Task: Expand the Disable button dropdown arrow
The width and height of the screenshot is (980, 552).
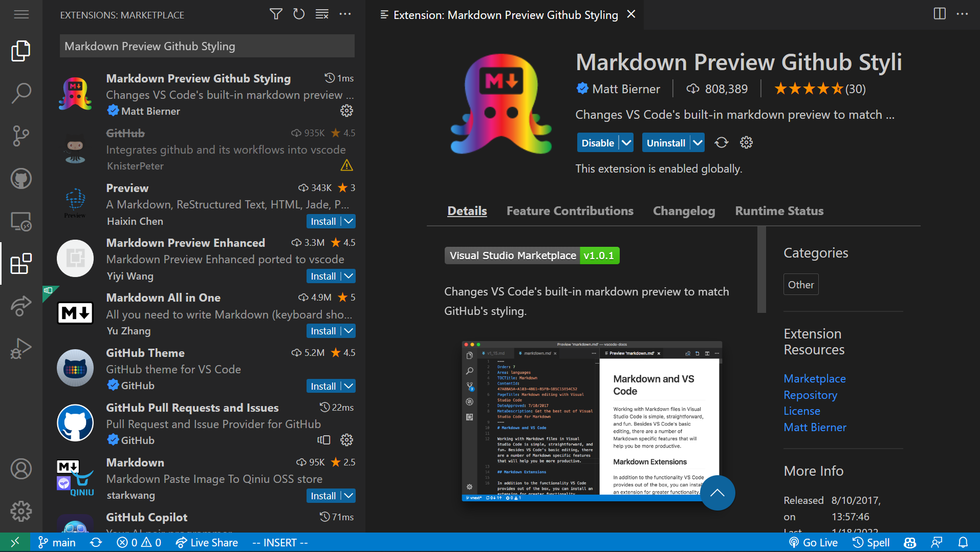Action: (x=626, y=143)
